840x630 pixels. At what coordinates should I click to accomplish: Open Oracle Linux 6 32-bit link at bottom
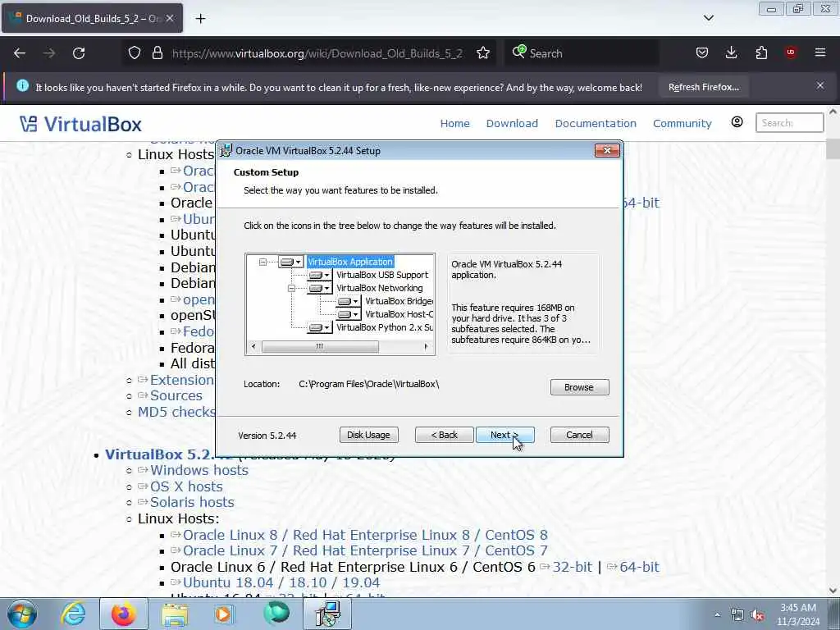pos(572,567)
